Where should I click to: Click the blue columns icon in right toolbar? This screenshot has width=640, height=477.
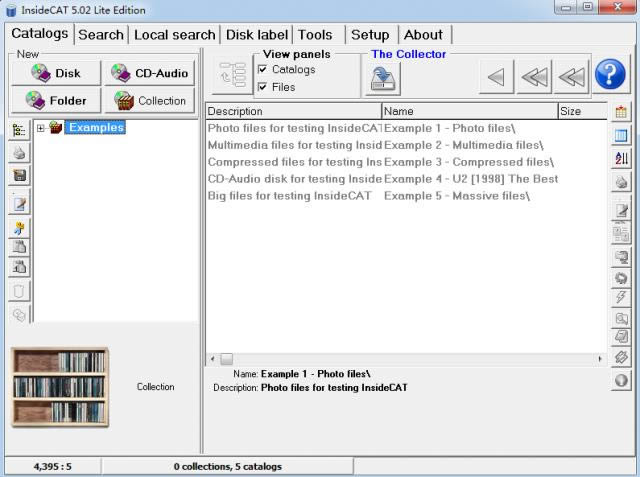pos(621,135)
